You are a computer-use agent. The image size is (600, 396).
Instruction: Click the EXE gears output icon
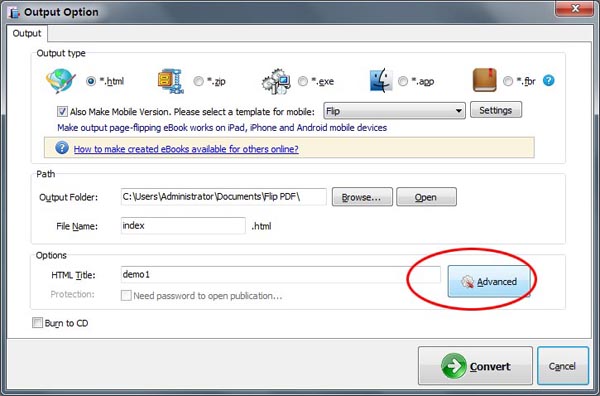(276, 81)
